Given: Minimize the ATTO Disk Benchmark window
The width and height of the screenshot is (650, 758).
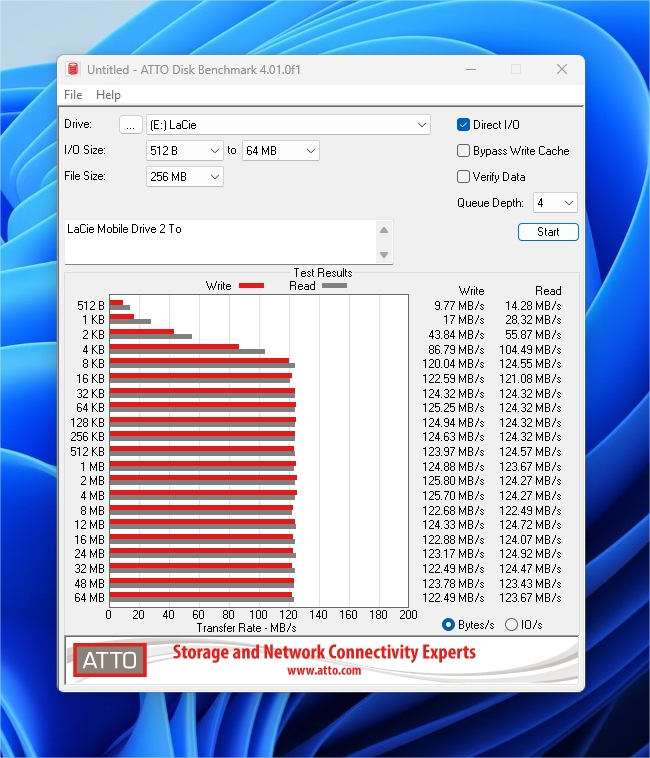Looking at the screenshot, I should click(x=471, y=70).
